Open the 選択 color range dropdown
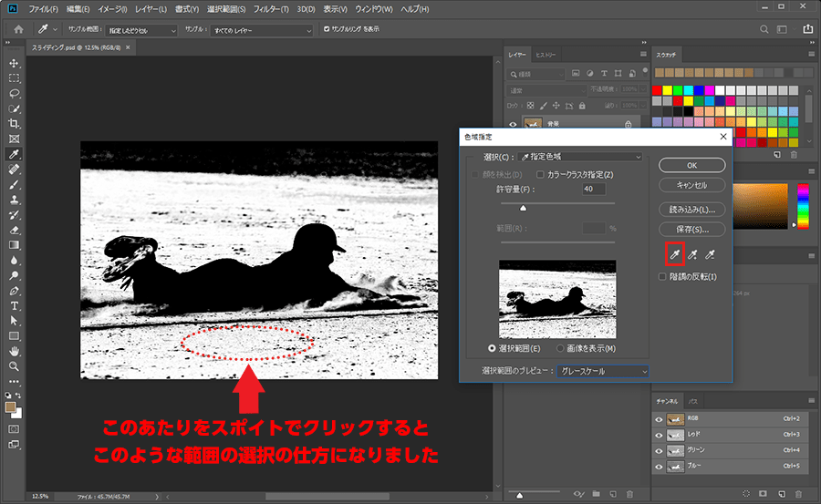821x504 pixels. click(578, 157)
